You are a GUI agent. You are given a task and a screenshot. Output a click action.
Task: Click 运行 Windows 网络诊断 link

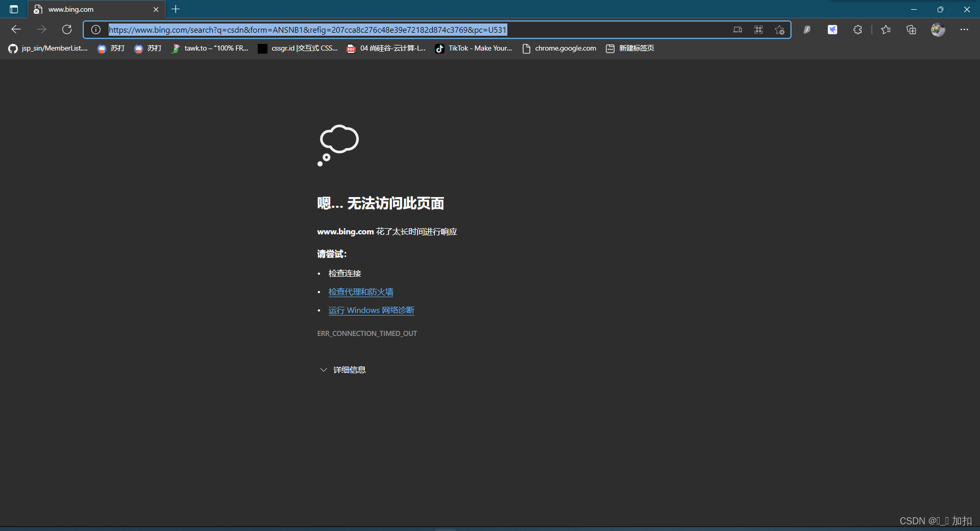[x=371, y=310]
